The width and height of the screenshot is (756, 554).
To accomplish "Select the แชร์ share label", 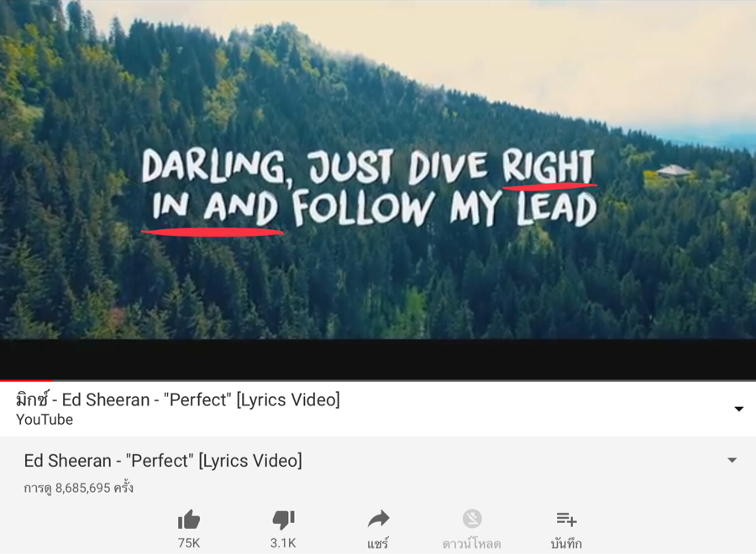I will [377, 544].
